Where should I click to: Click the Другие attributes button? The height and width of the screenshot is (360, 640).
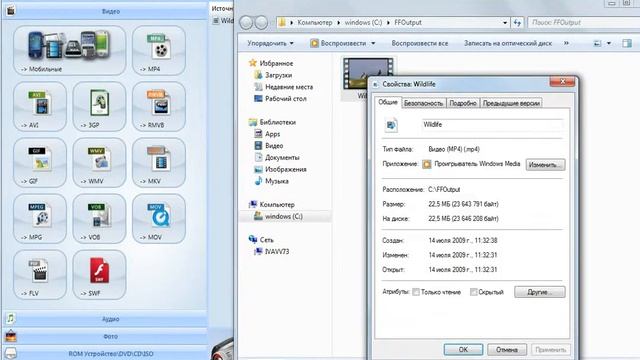[540, 292]
